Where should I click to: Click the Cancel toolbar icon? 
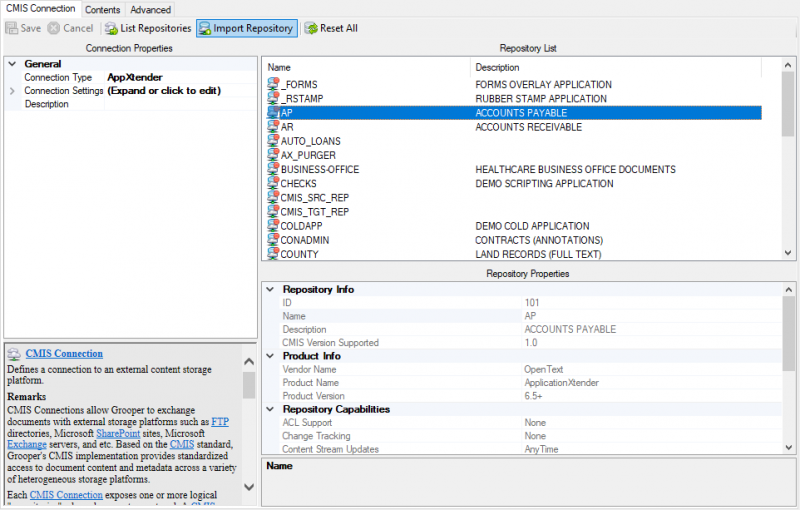point(53,28)
